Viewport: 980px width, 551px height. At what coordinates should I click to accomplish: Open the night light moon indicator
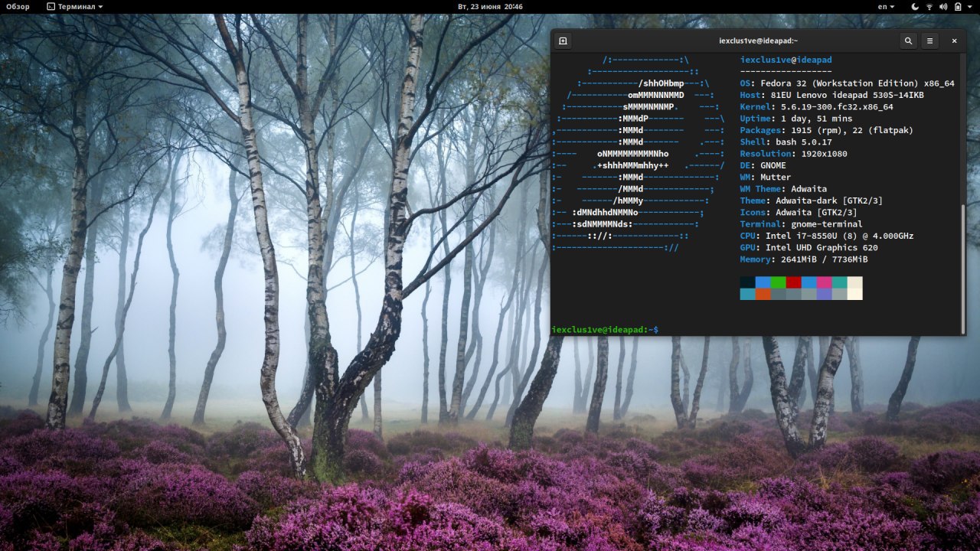pyautogui.click(x=915, y=6)
